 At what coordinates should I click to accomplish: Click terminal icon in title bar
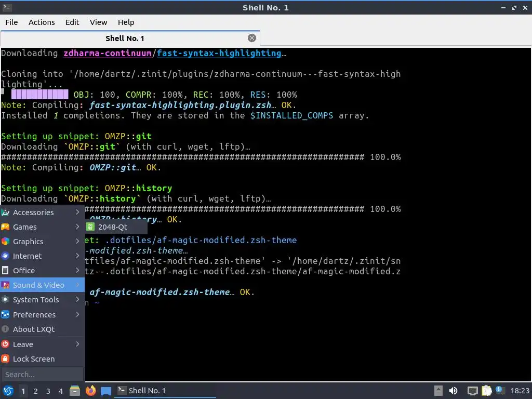click(7, 7)
